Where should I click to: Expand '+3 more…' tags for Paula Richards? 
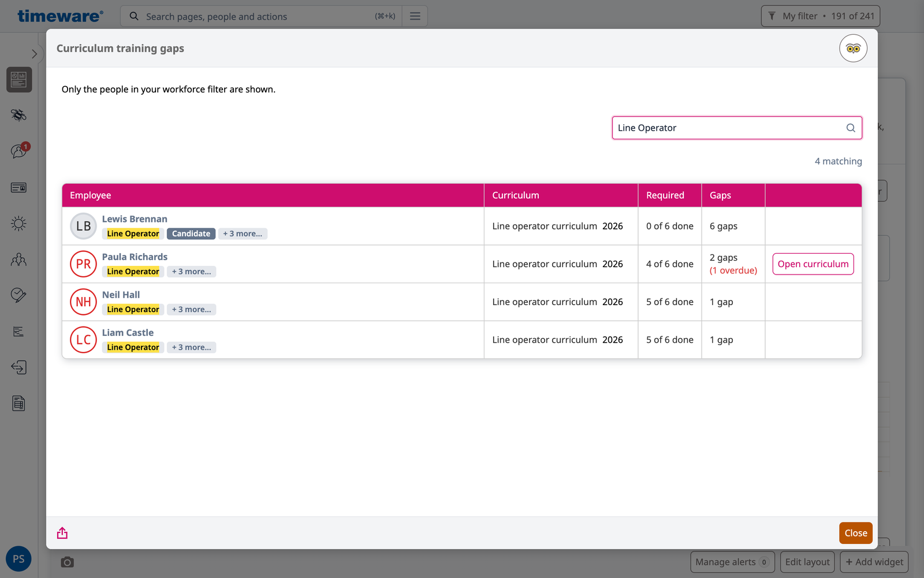(191, 272)
